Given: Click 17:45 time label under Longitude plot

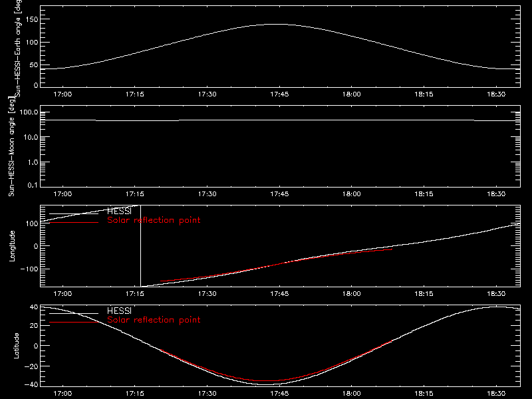Looking at the screenshot, I should pyautogui.click(x=279, y=293).
